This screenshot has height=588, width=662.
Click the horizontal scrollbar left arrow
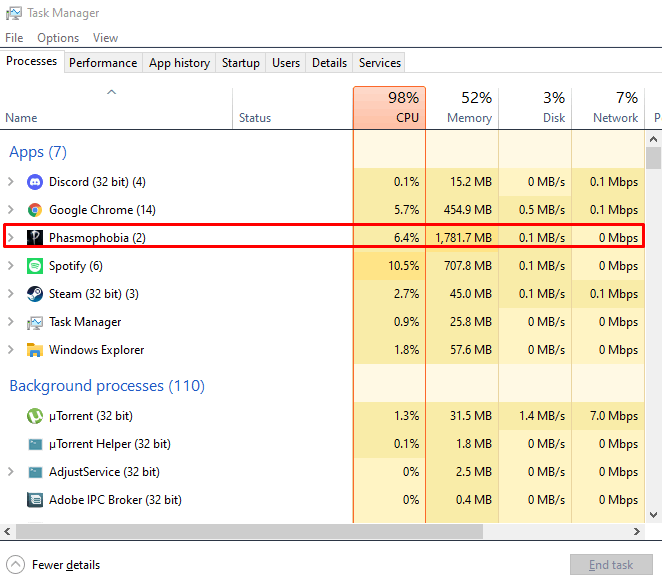[7, 531]
